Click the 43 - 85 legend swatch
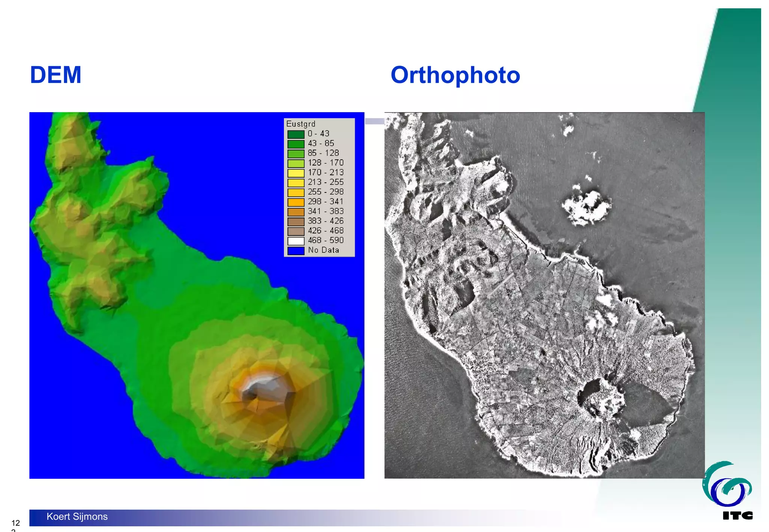Screen dimensions: 769x532 [x=296, y=144]
